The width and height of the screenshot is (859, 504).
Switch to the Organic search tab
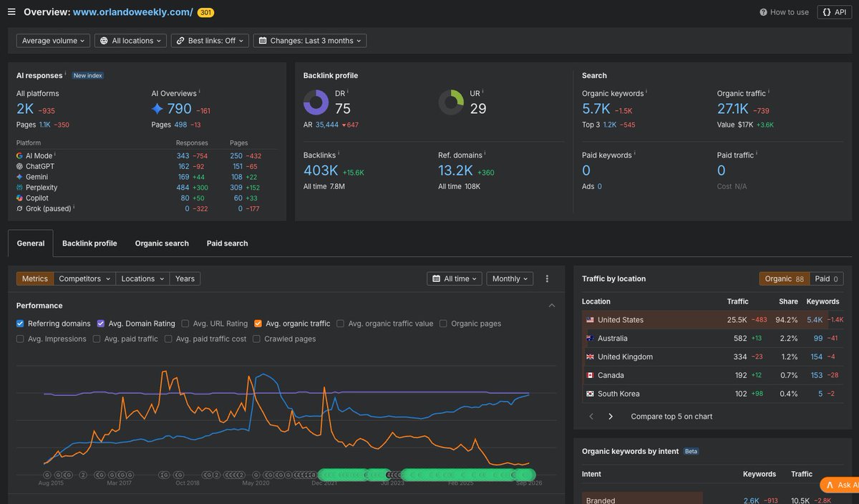coord(162,243)
